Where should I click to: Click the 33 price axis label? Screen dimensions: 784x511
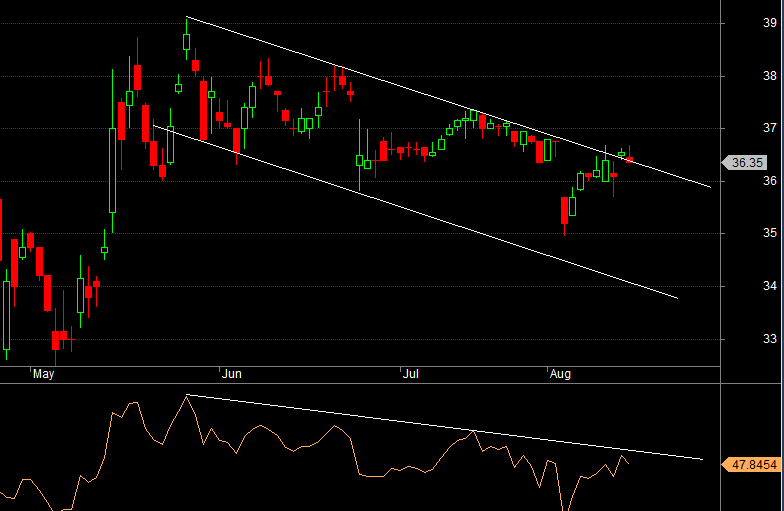pyautogui.click(x=770, y=339)
